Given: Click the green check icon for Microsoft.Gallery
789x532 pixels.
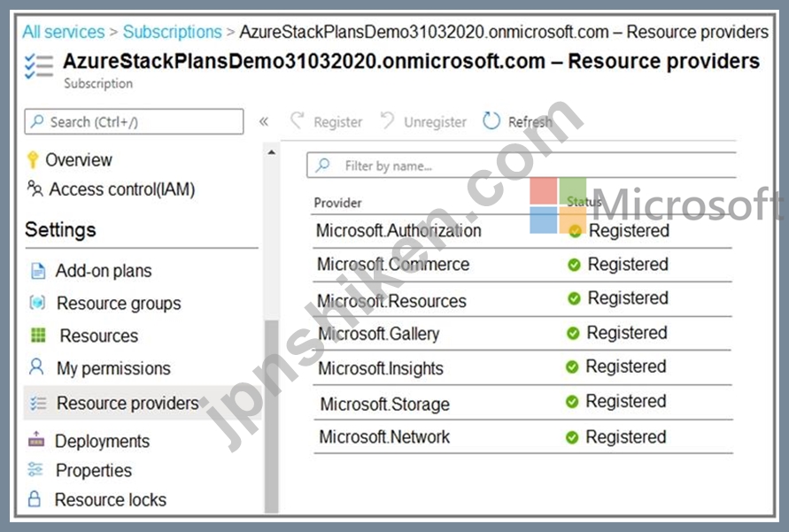Looking at the screenshot, I should (x=573, y=333).
